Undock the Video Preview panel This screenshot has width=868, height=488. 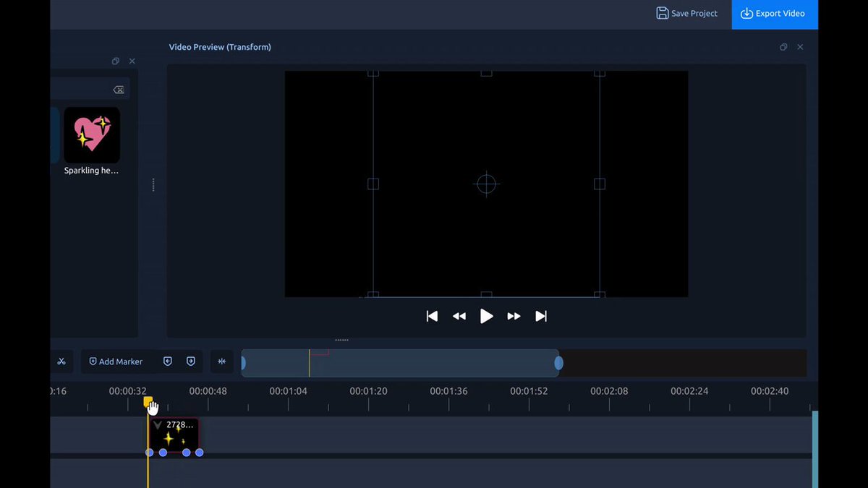pyautogui.click(x=783, y=47)
